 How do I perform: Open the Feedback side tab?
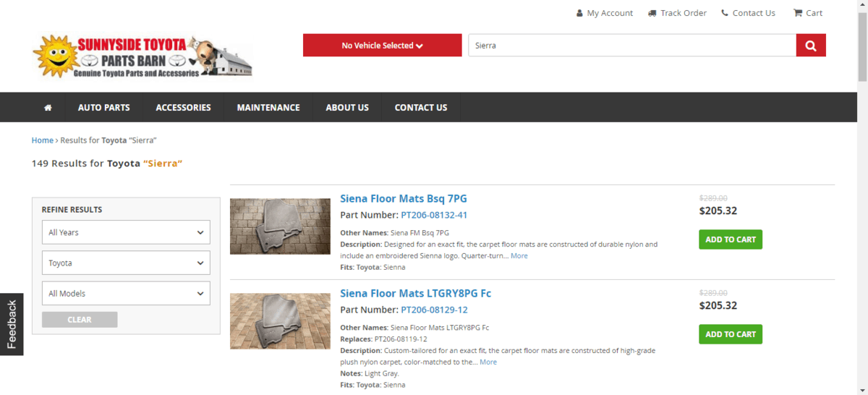(x=12, y=324)
